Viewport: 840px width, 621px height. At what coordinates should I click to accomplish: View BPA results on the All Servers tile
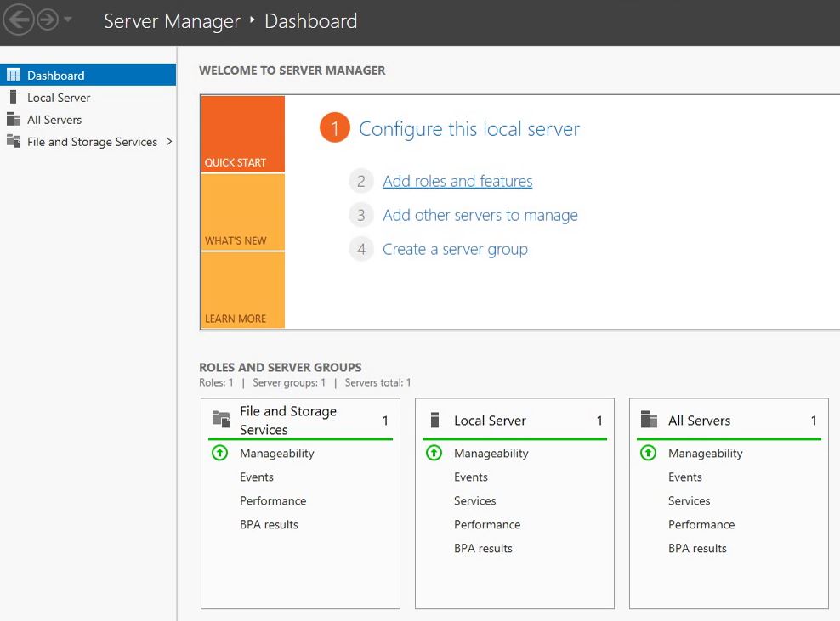[x=697, y=548]
